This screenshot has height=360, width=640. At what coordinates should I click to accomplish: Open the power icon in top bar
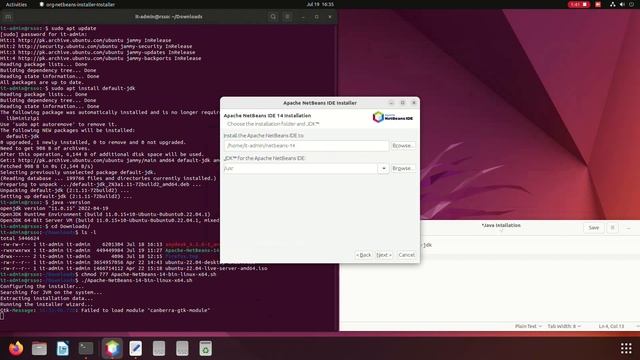click(632, 4)
